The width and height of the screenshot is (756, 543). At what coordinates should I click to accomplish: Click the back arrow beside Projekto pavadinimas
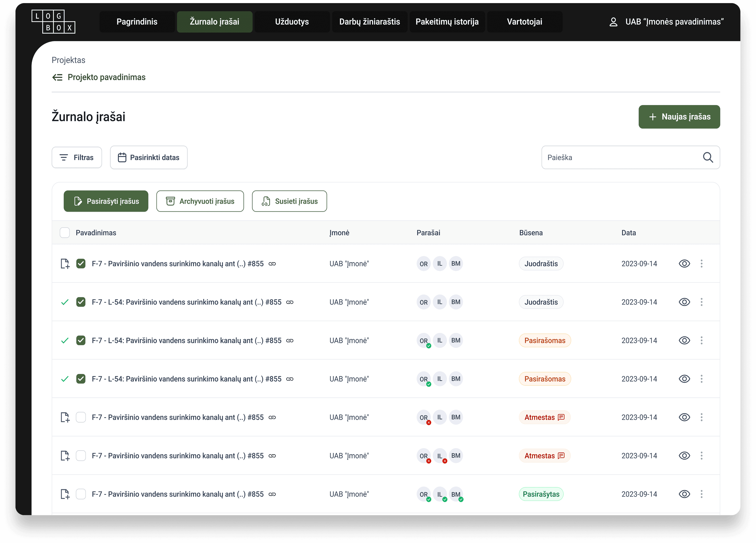click(57, 77)
